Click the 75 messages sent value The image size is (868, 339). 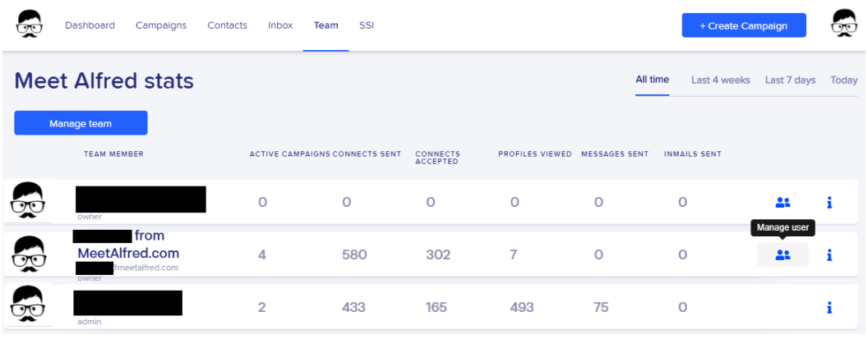point(601,307)
